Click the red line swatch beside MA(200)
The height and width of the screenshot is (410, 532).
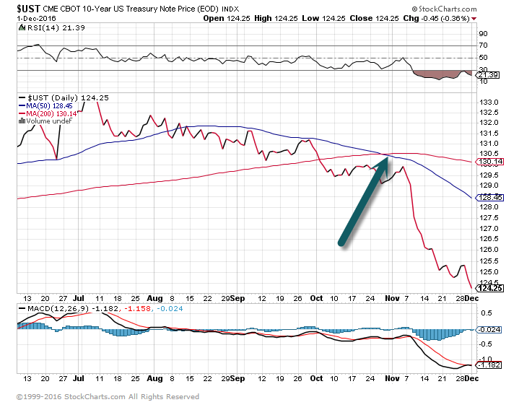tap(22, 114)
